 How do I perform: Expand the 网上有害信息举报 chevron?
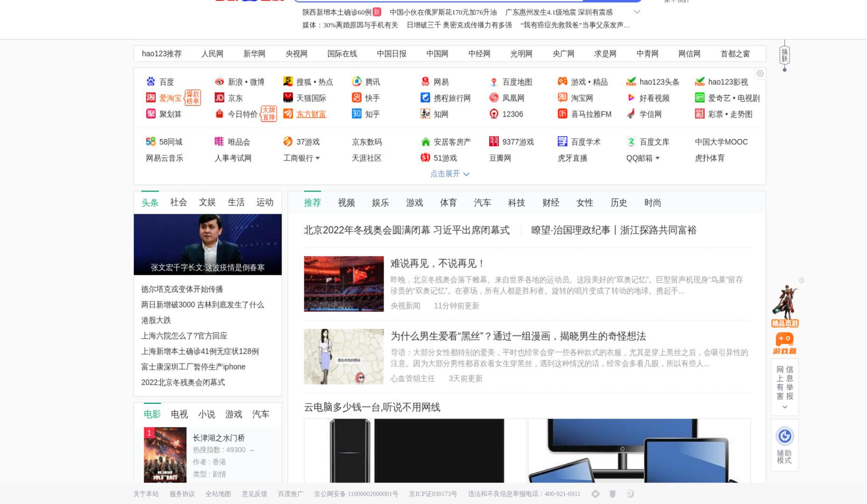pyautogui.click(x=784, y=407)
